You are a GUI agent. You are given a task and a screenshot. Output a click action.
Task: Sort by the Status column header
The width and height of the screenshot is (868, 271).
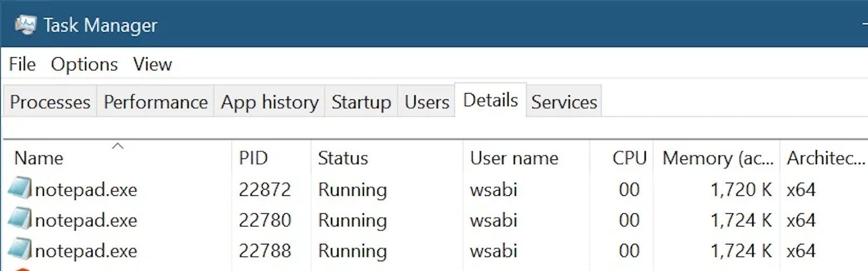click(x=387, y=158)
